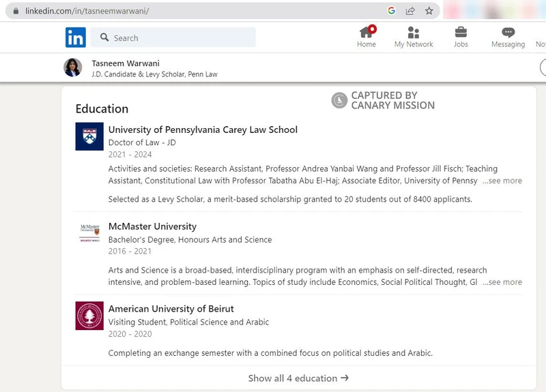This screenshot has width=546, height=392.
Task: Click the share page icon in address bar
Action: click(x=410, y=11)
